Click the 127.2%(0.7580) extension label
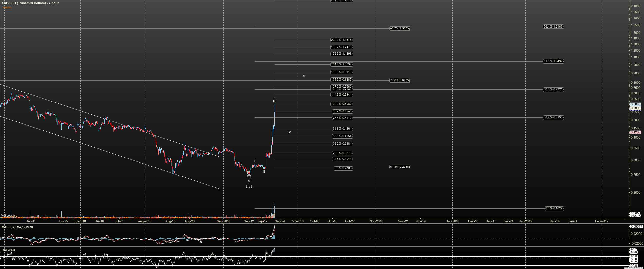Image resolution: width=644 pixels, height=269 pixels. (x=342, y=87)
